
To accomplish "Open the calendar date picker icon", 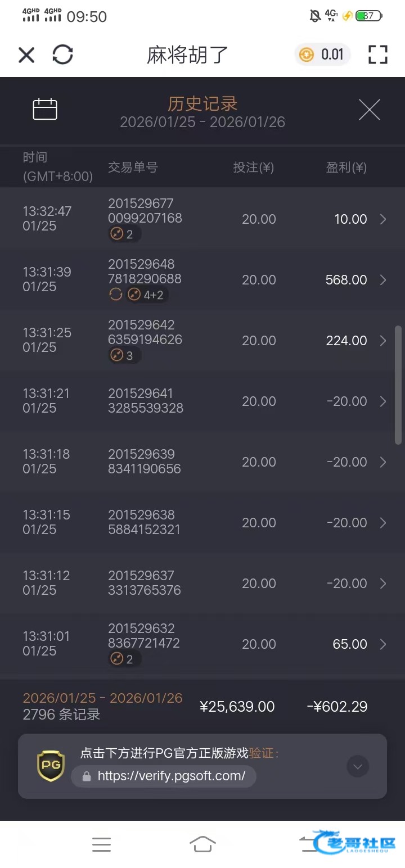I will [x=45, y=109].
